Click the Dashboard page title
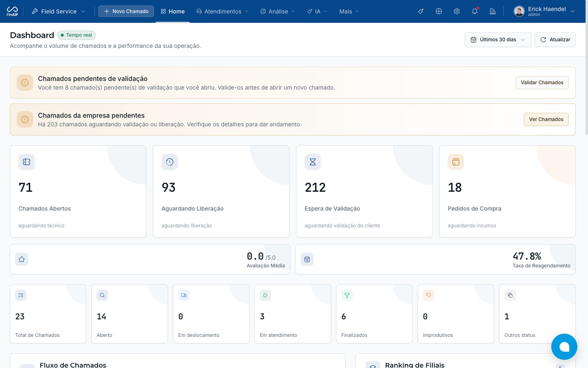588x368 pixels. point(32,35)
